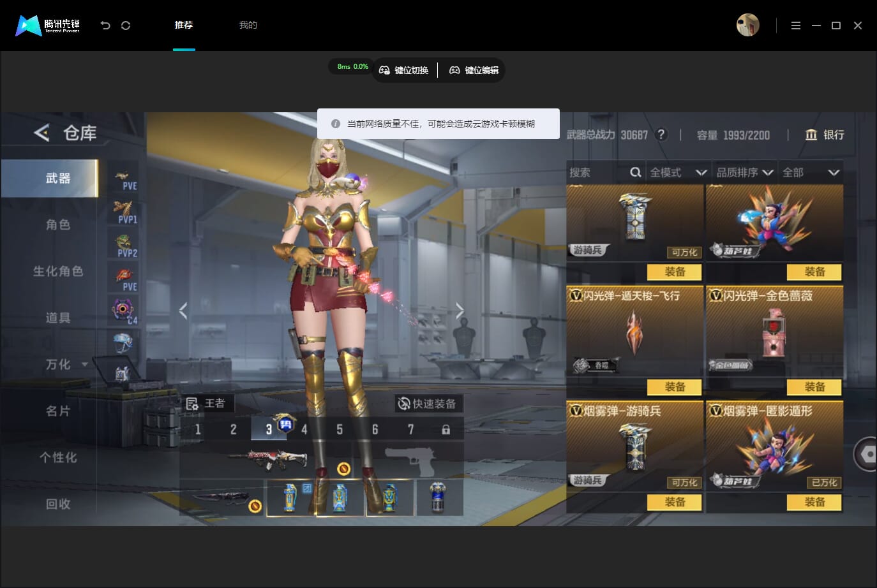The width and height of the screenshot is (877, 588).
Task: Switch to loadout slot 6
Action: [375, 429]
